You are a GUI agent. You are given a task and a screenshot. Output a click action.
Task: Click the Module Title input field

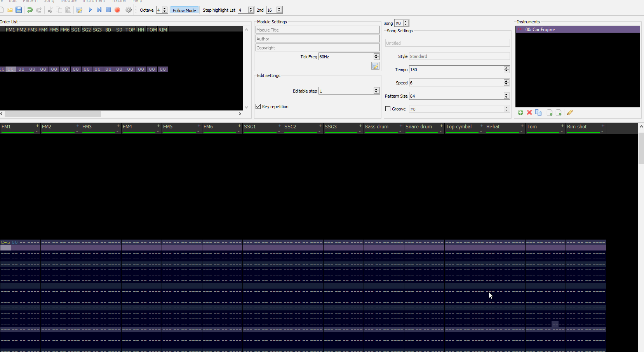(317, 30)
